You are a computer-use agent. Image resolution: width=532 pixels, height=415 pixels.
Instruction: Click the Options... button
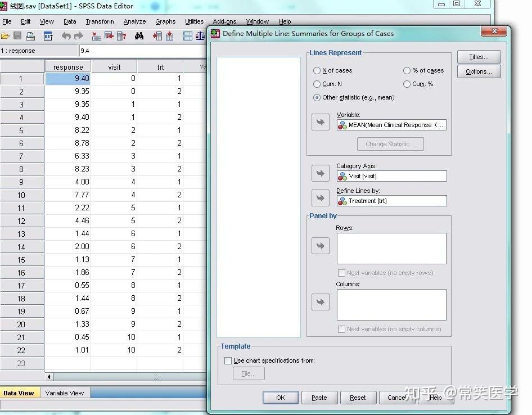[x=479, y=71]
